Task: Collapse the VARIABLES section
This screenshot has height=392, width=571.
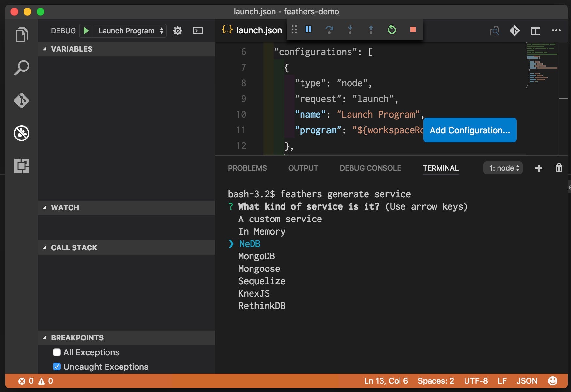Action: pos(126,49)
